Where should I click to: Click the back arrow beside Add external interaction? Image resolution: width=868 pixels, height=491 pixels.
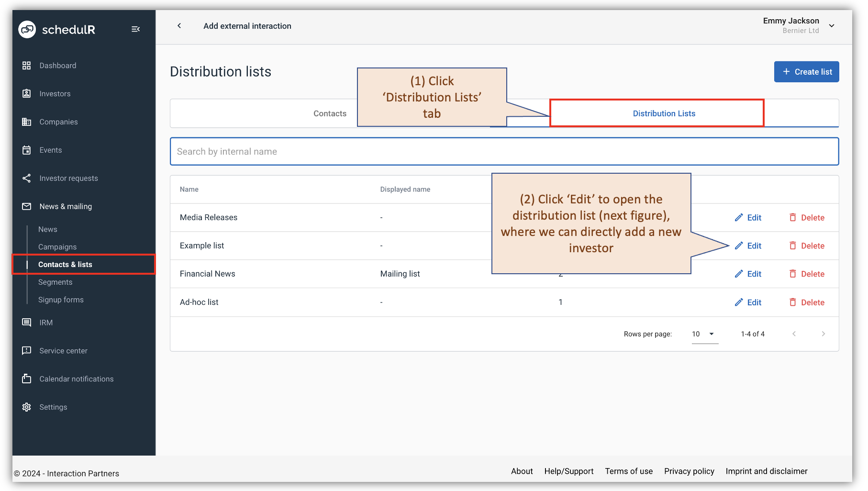click(x=179, y=25)
